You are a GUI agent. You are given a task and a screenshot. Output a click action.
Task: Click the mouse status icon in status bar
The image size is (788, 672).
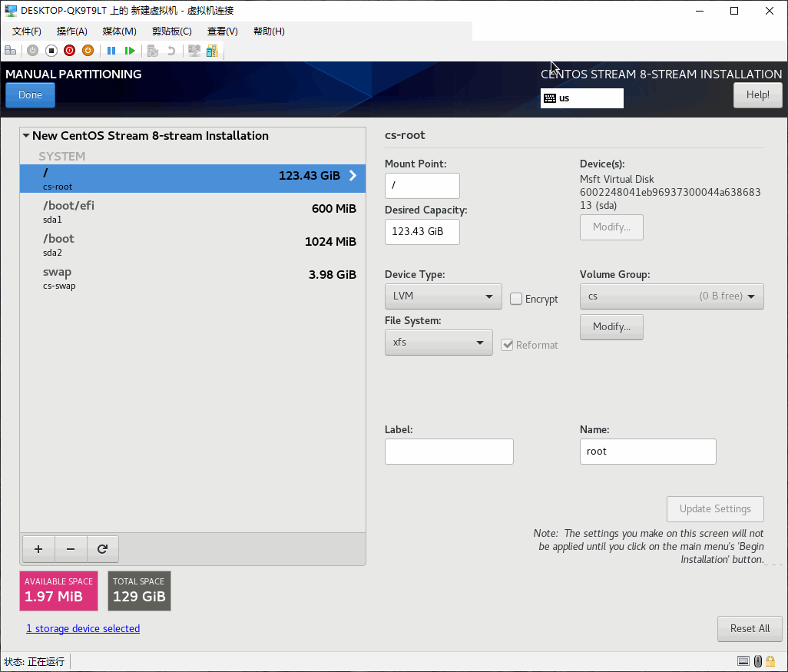coord(758,661)
